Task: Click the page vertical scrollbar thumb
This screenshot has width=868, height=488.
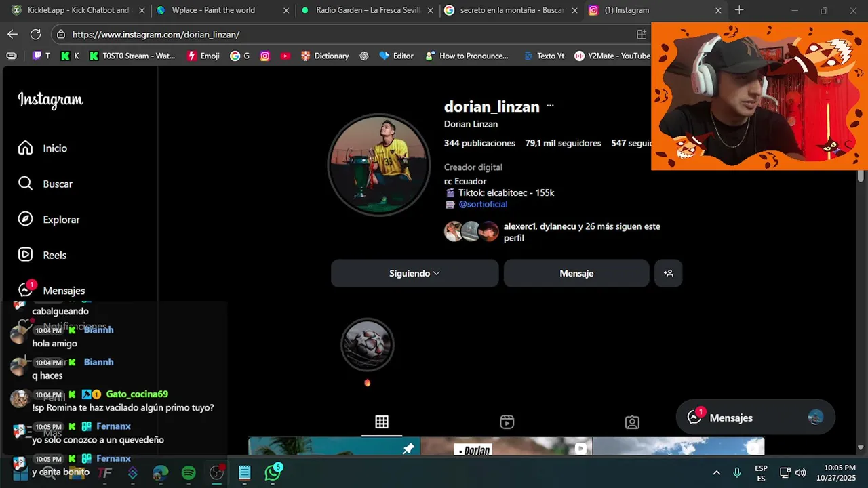Action: (861, 176)
